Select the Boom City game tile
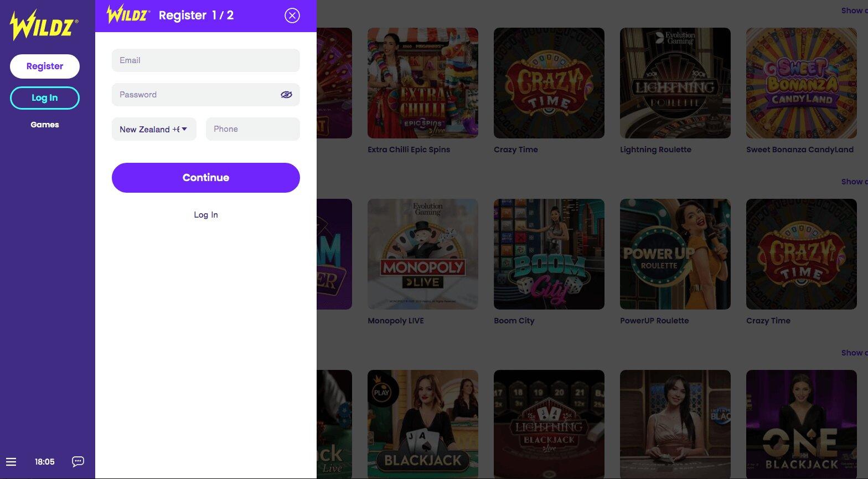This screenshot has width=868, height=479. [x=549, y=254]
